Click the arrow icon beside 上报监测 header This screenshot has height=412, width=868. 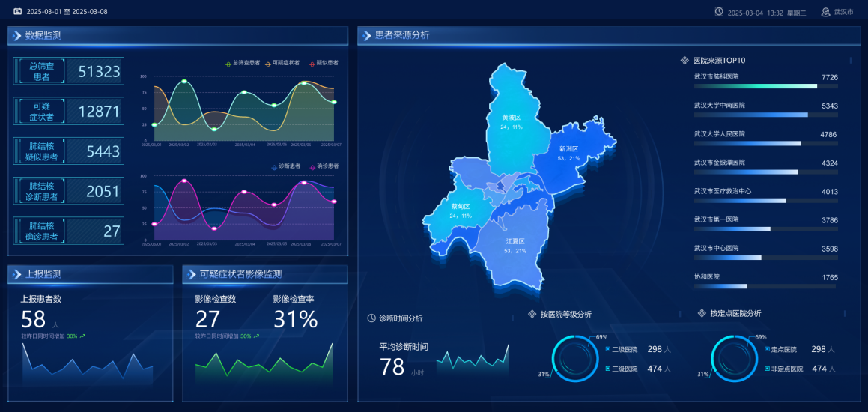(x=16, y=274)
